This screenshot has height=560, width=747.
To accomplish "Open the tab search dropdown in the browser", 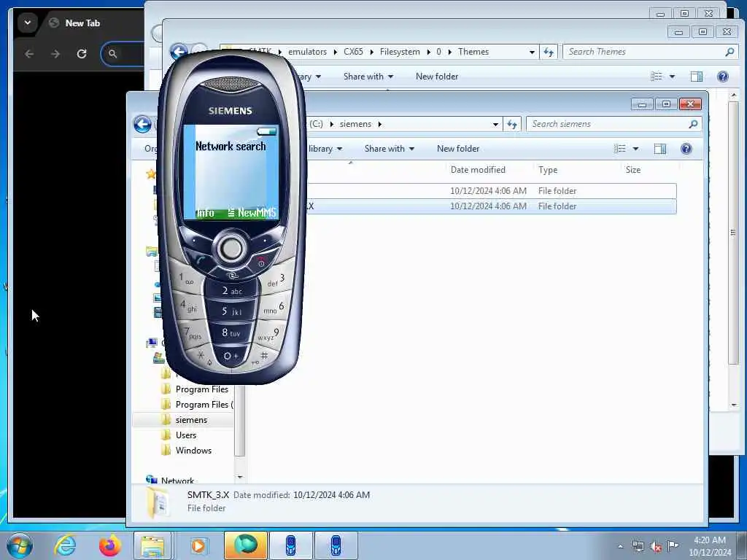I will point(28,23).
